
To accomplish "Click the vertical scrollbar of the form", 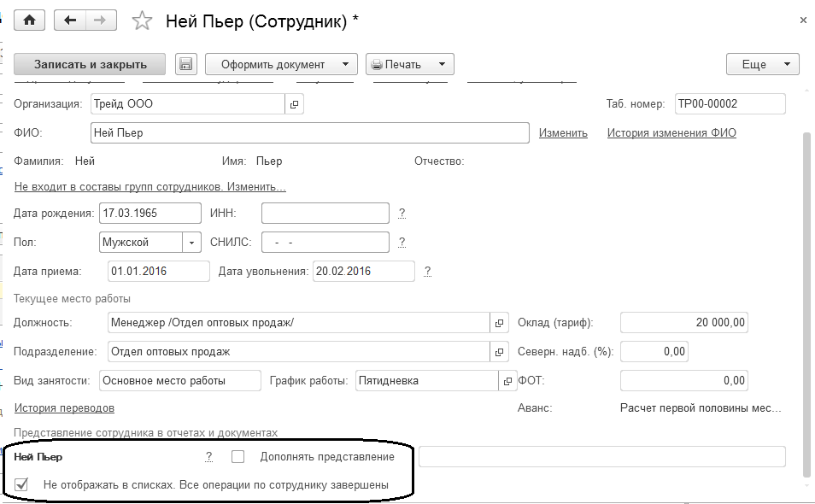I will pyautogui.click(x=806, y=299).
